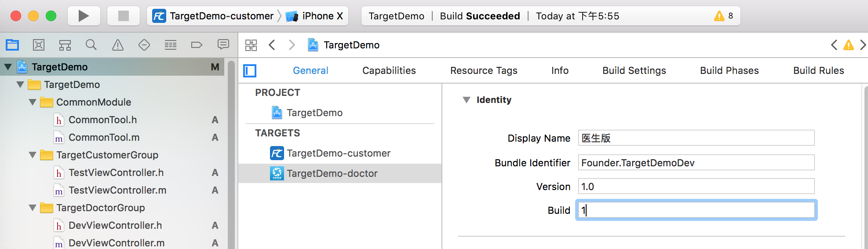Choose iPhone X run destination
The image size is (868, 249).
pos(314,16)
